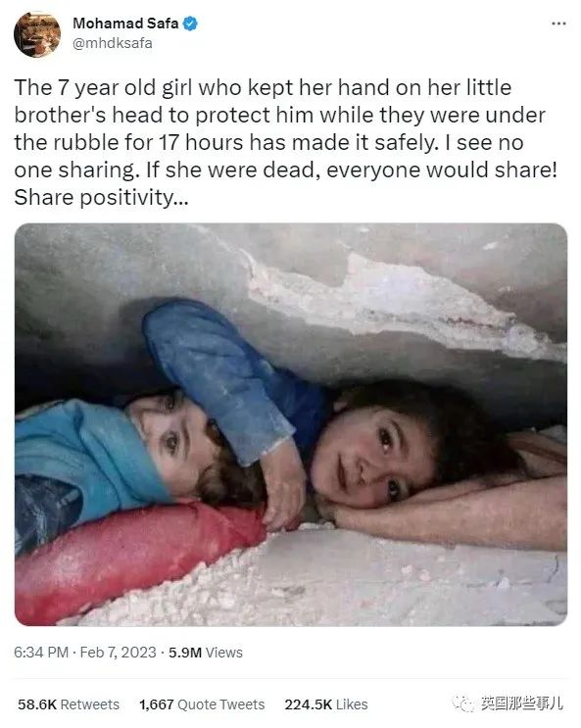Show the 1,667 Quote Tweets list
The image size is (581, 728).
coord(202,704)
